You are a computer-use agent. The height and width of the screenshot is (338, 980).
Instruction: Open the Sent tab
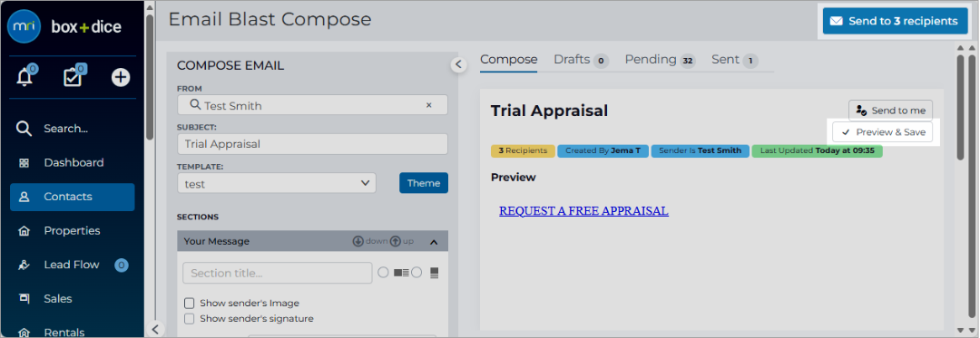(x=735, y=60)
